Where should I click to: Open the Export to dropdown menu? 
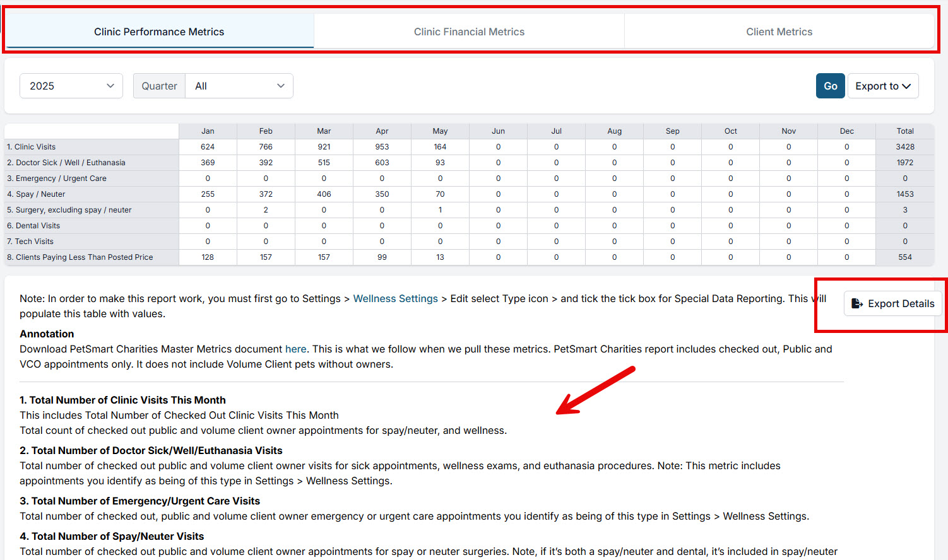click(x=882, y=86)
